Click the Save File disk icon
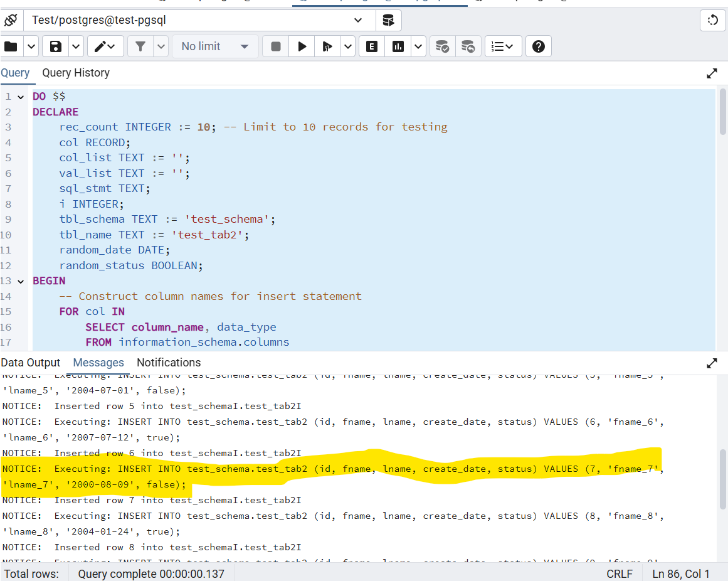 tap(56, 46)
